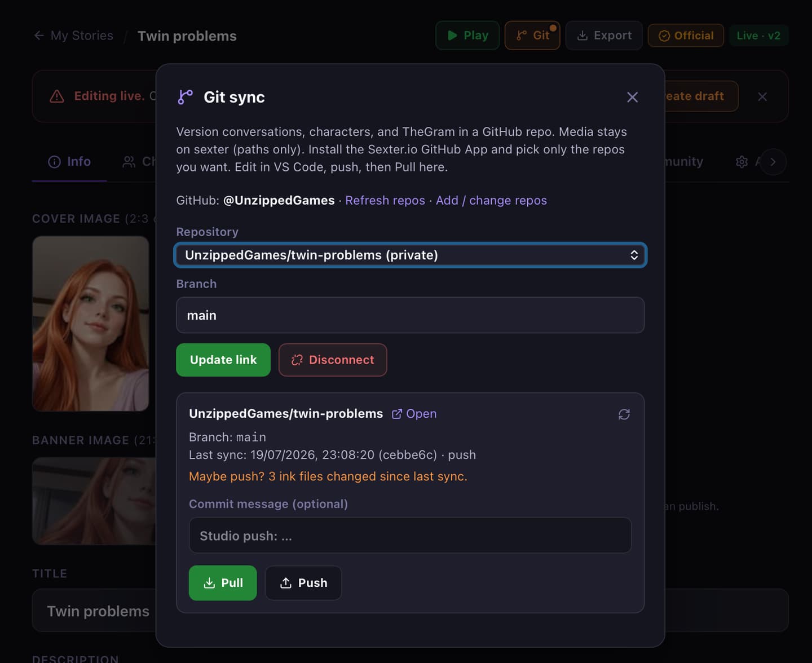
Task: Close the Git sync dialog
Action: pos(632,97)
